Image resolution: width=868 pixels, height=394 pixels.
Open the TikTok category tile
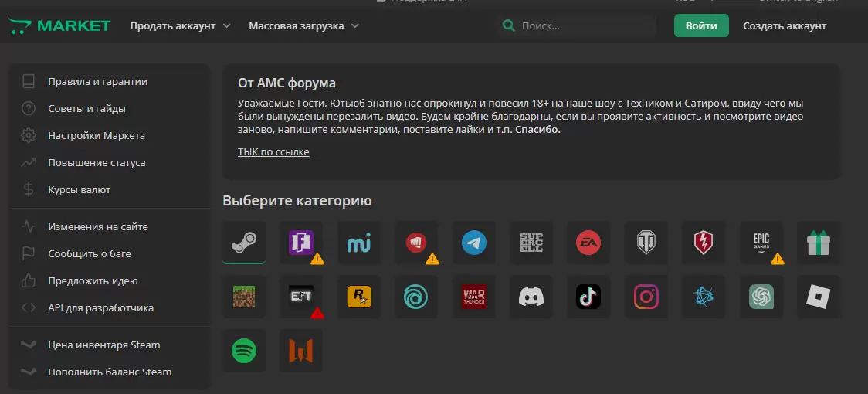click(x=588, y=297)
